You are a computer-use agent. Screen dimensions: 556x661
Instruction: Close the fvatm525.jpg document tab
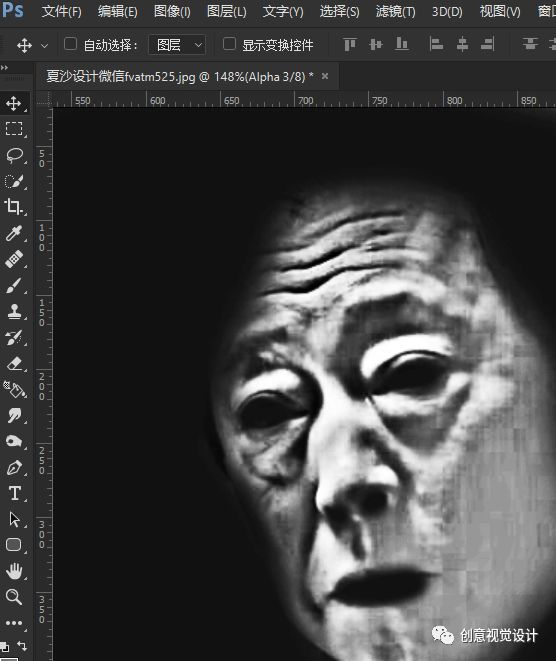click(x=325, y=76)
